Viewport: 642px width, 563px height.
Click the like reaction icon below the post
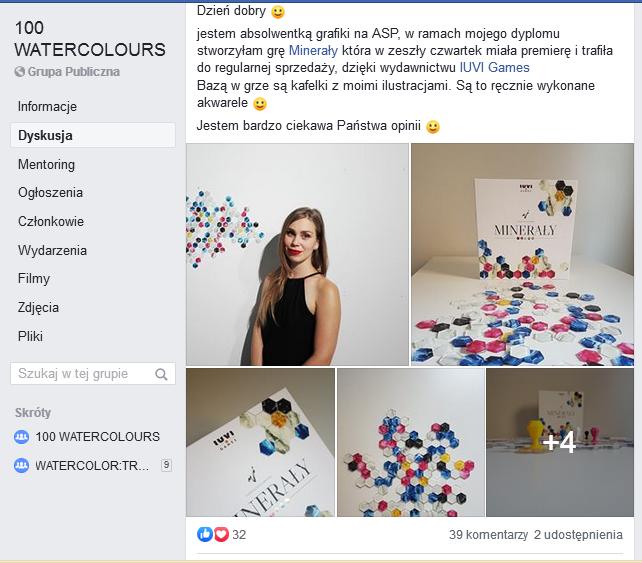205,534
